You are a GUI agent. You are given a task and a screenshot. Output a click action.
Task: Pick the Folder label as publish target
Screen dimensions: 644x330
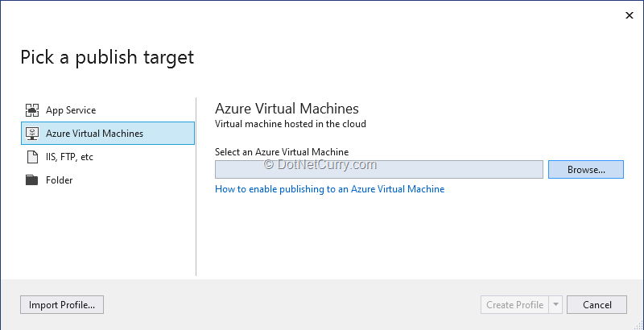click(x=60, y=180)
